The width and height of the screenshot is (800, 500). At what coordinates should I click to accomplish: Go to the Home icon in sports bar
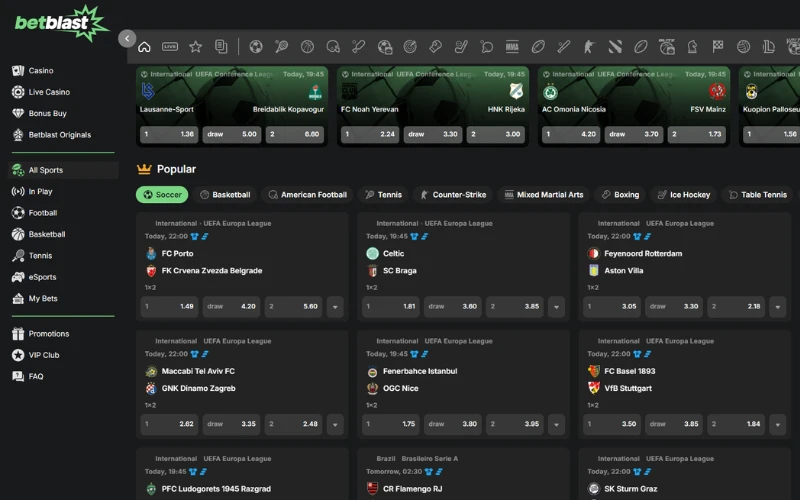click(x=144, y=47)
